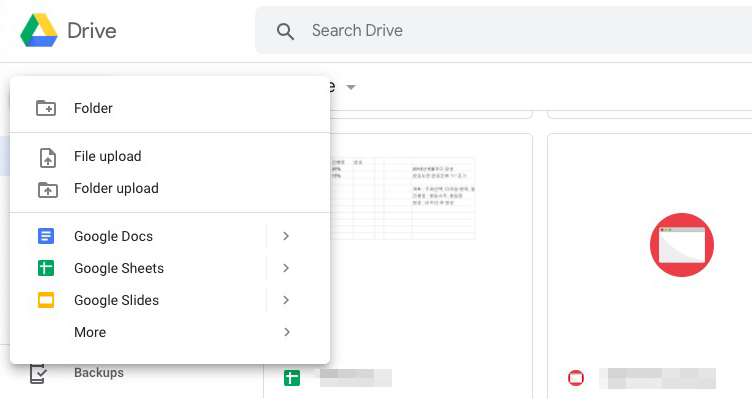Click the Sheets file type icon under thumbnail

point(292,378)
